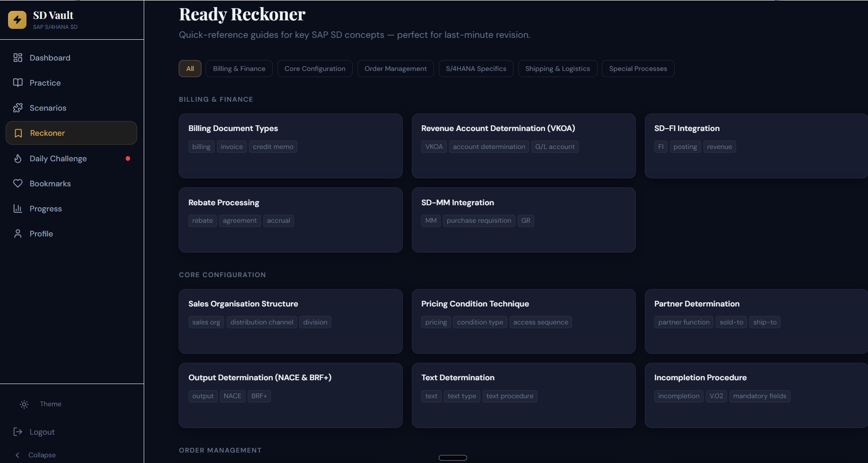Viewport: 868px width, 463px height.
Task: Select the Reckoner sidebar item
Action: point(71,133)
